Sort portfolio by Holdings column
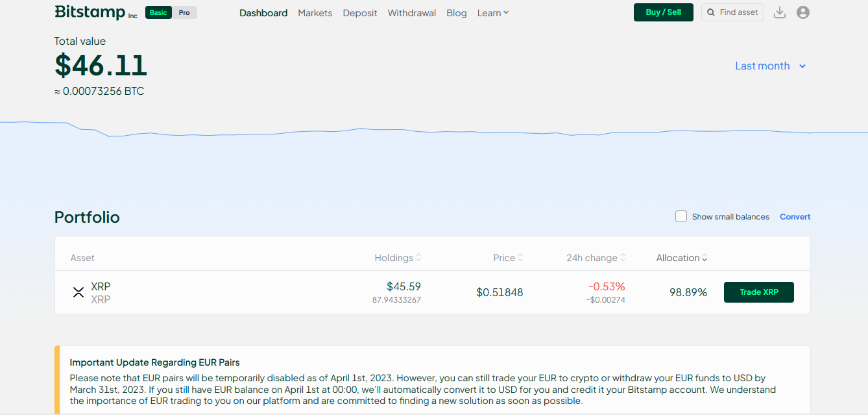868x415 pixels. tap(398, 258)
